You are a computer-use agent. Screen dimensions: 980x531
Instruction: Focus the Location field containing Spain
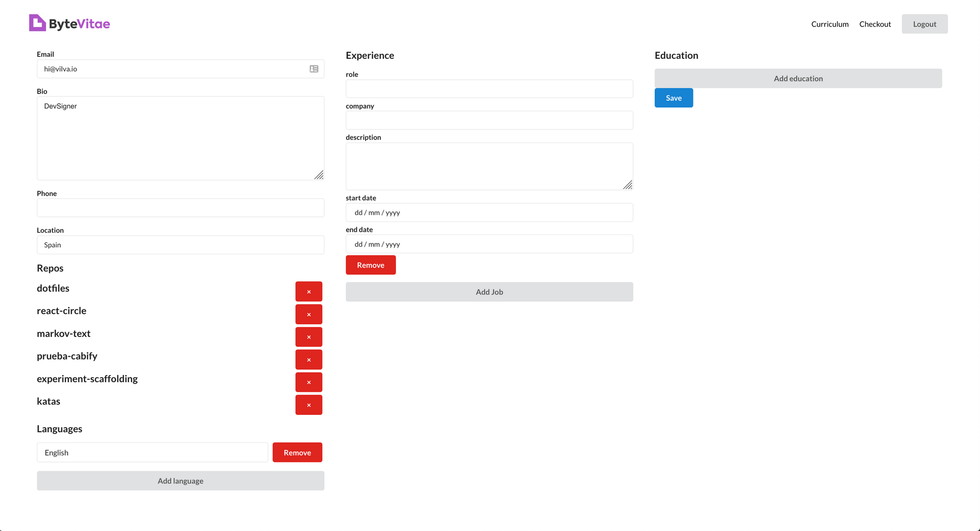click(x=180, y=245)
